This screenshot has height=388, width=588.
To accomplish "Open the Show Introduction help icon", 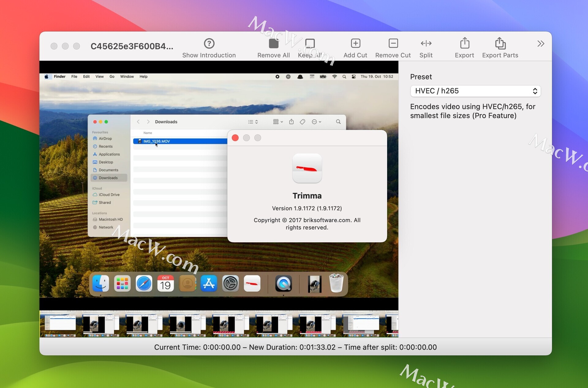I will click(209, 43).
